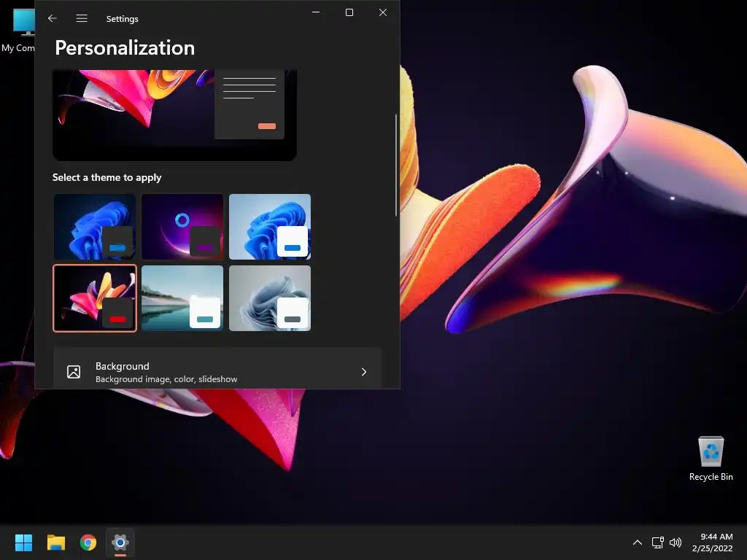Apply the purple Glow theme
The image size is (747, 560).
click(x=182, y=227)
